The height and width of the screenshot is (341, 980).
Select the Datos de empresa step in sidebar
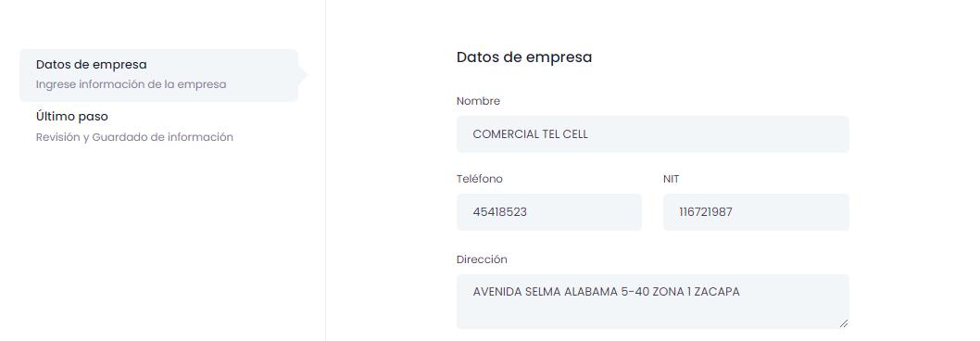(x=158, y=75)
